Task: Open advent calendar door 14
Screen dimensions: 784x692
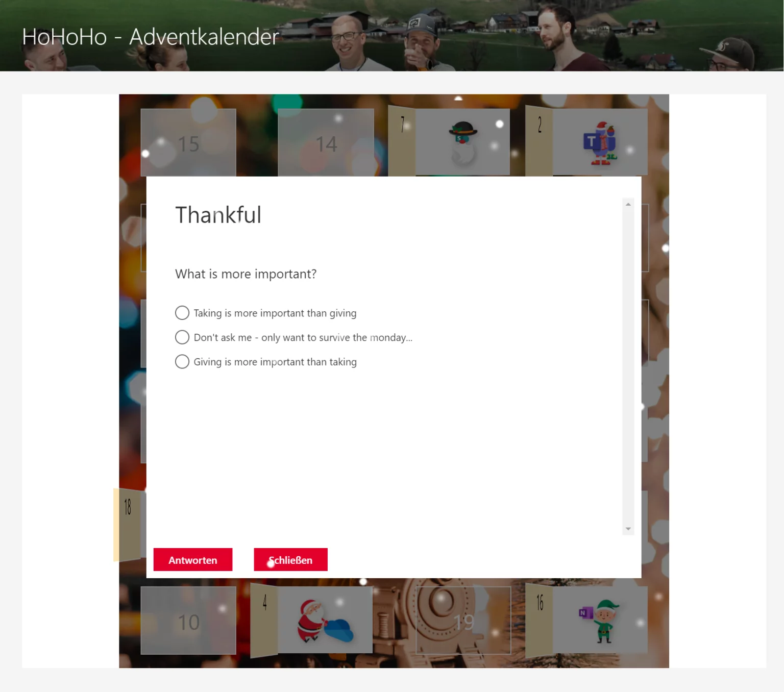Action: click(326, 143)
